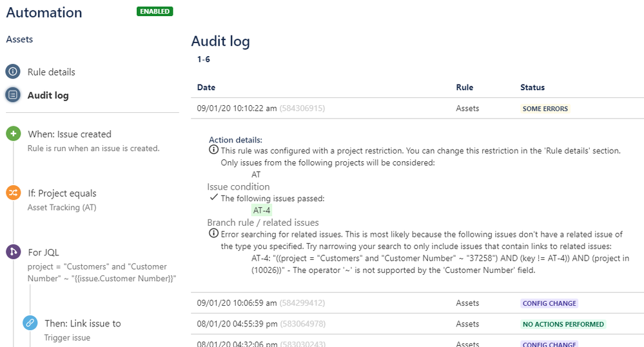Click the Automation page title
This screenshot has width=644, height=347.
[44, 12]
